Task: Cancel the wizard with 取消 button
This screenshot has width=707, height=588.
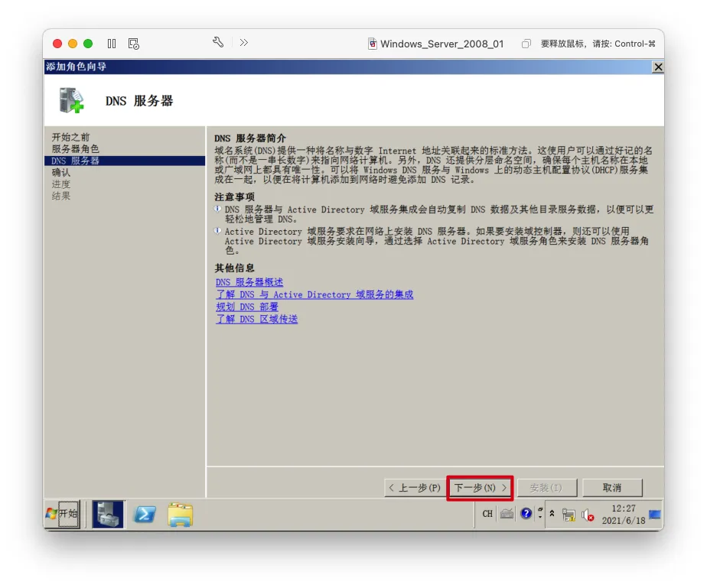Action: click(612, 488)
